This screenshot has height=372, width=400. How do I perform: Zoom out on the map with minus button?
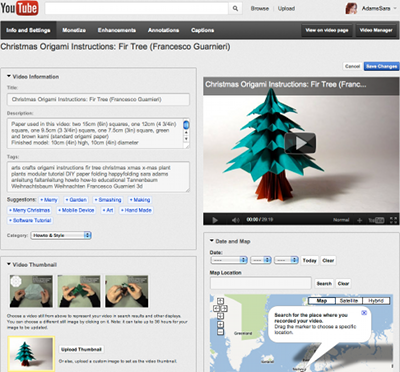(220, 332)
